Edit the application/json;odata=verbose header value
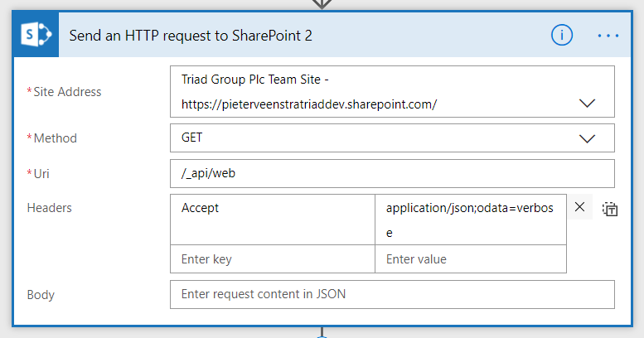Viewport: 644px width, 338px height. tap(471, 220)
